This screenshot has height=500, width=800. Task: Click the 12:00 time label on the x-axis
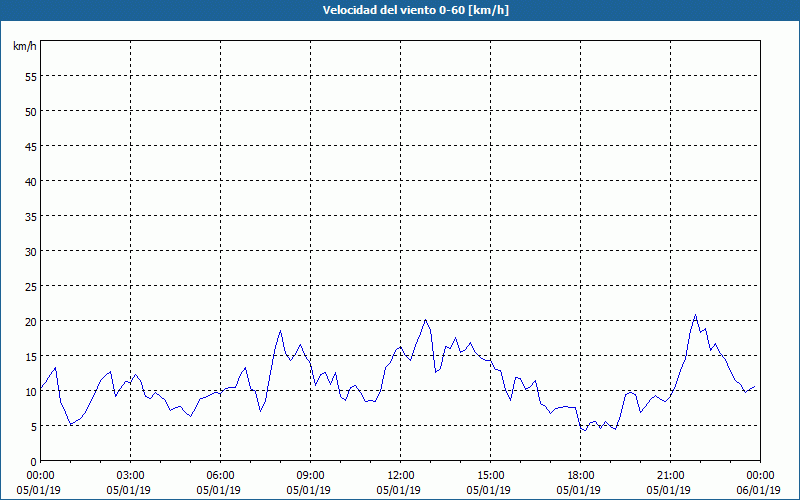(401, 476)
